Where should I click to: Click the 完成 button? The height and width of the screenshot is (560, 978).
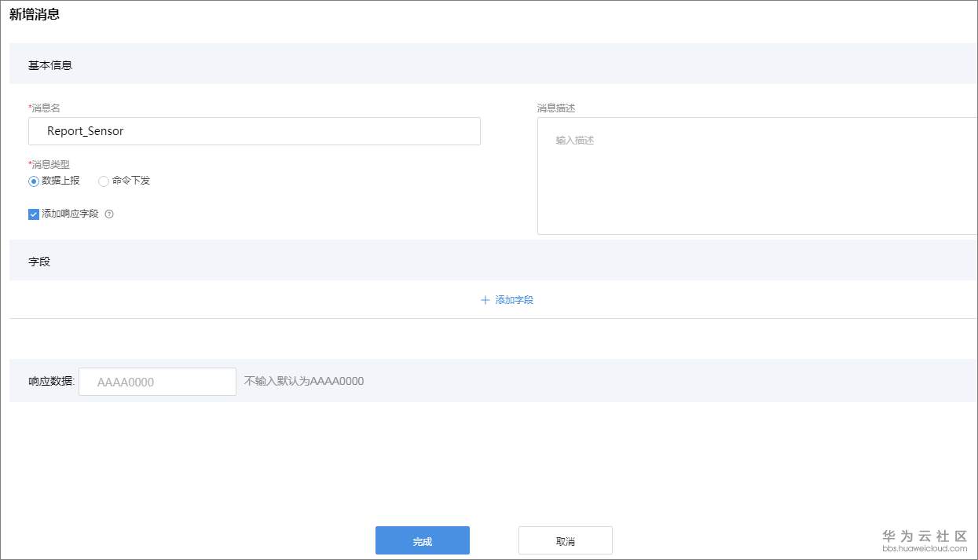(x=423, y=541)
